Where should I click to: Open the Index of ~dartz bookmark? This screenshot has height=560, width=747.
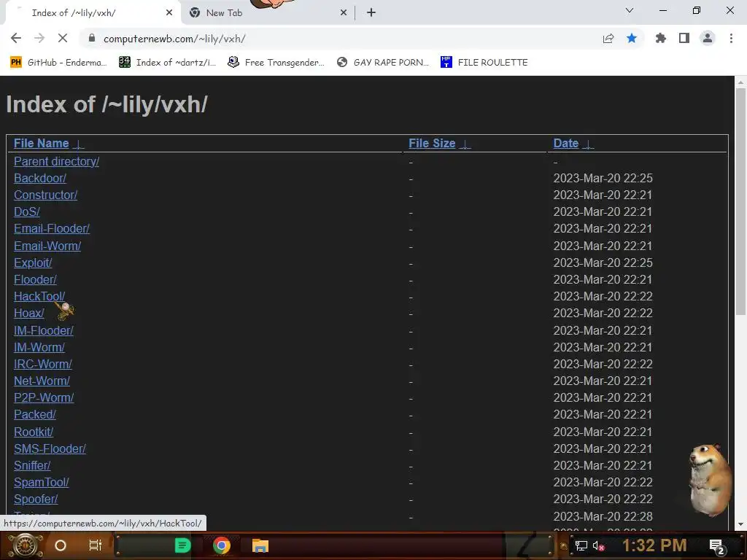(x=167, y=63)
